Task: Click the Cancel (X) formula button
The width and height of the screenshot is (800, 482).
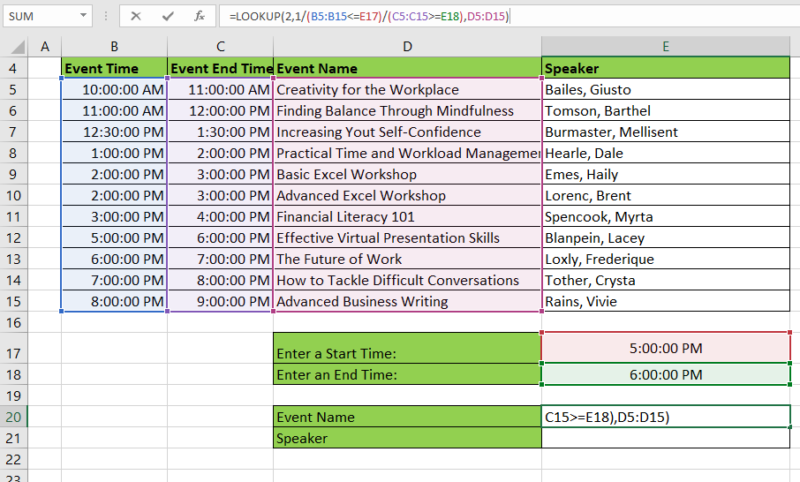Action: tap(135, 17)
